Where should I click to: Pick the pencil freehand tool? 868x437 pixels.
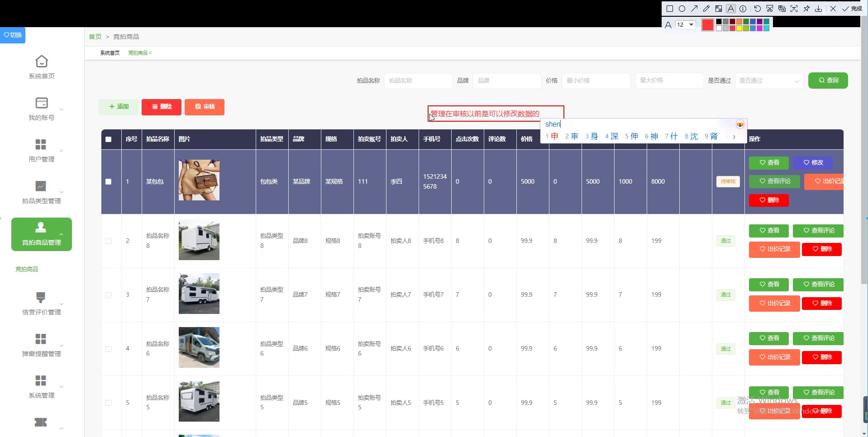coord(706,9)
